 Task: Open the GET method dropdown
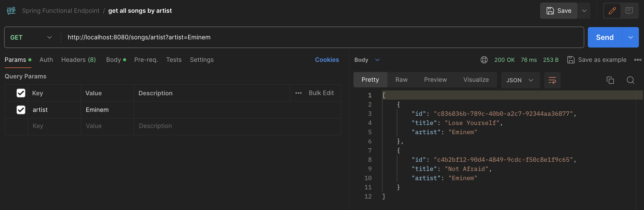31,38
